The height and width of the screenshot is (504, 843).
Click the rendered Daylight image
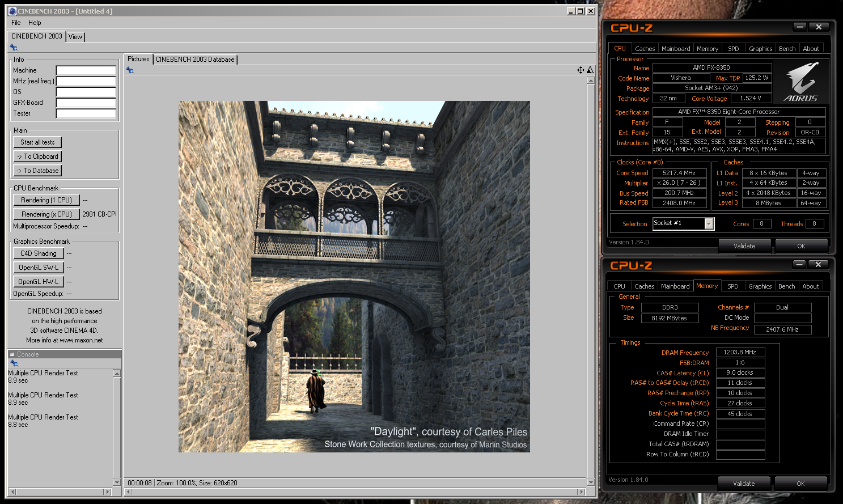click(x=354, y=277)
